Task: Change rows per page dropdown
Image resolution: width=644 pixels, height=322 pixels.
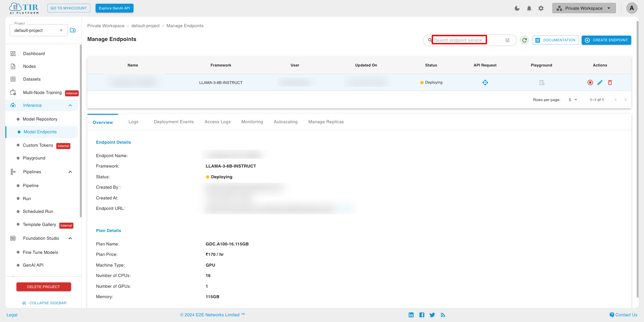Action: [573, 100]
